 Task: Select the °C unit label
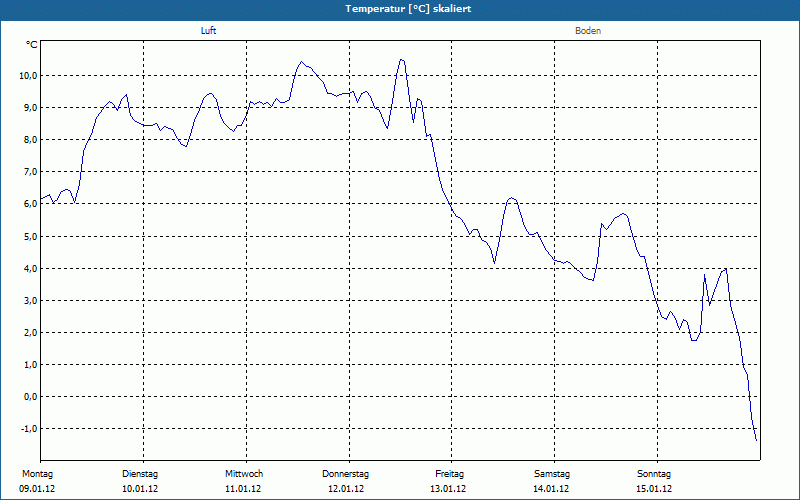tap(32, 45)
